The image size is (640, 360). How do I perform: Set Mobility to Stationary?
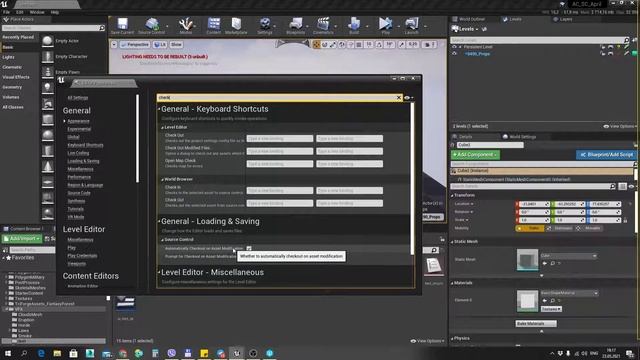click(559, 228)
